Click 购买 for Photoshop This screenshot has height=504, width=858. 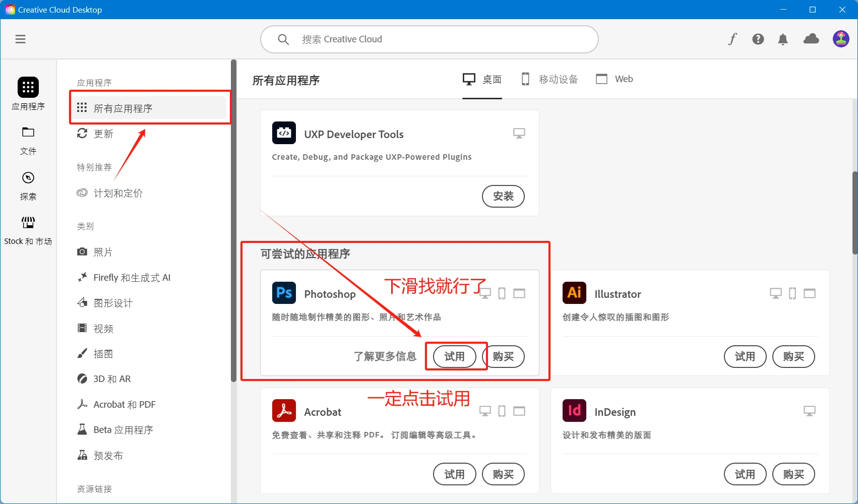[503, 356]
